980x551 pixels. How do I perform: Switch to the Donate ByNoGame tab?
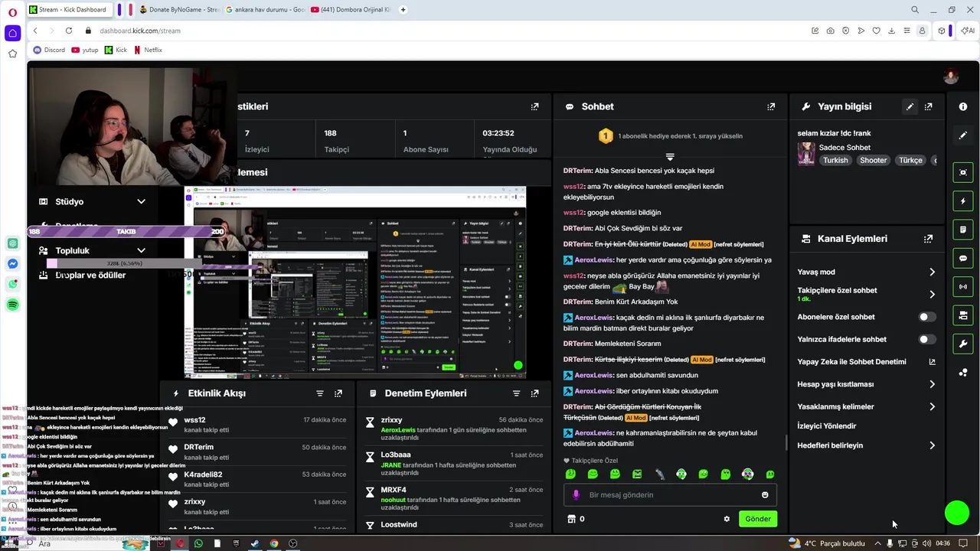click(181, 10)
